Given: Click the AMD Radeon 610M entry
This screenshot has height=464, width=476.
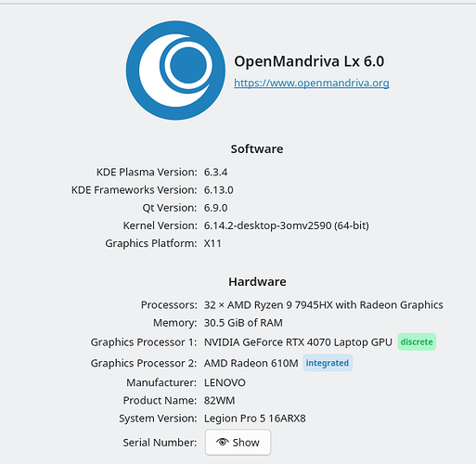Looking at the screenshot, I should (x=251, y=363).
